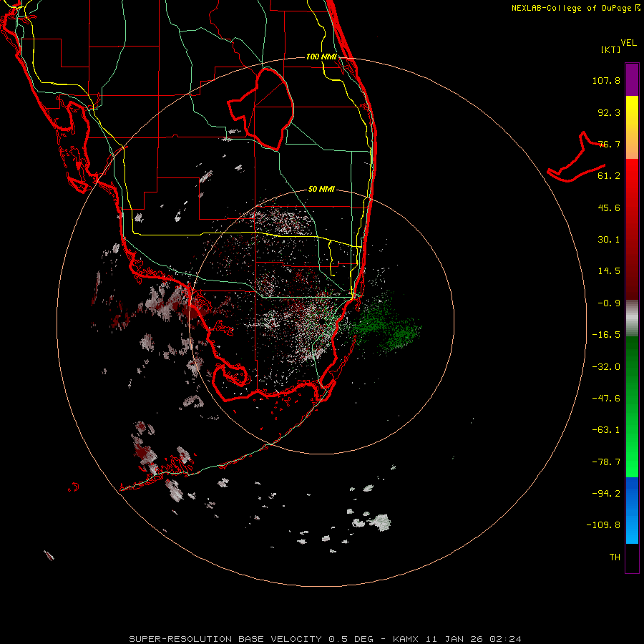Screen dimensions: 644x644
Task: Click the -63.1 velocity scale value
Action: (x=606, y=430)
